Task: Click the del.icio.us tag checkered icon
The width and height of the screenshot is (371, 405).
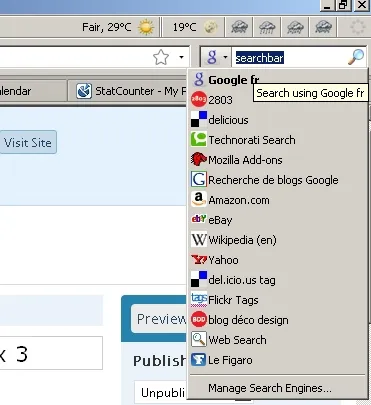Action: pyautogui.click(x=198, y=279)
